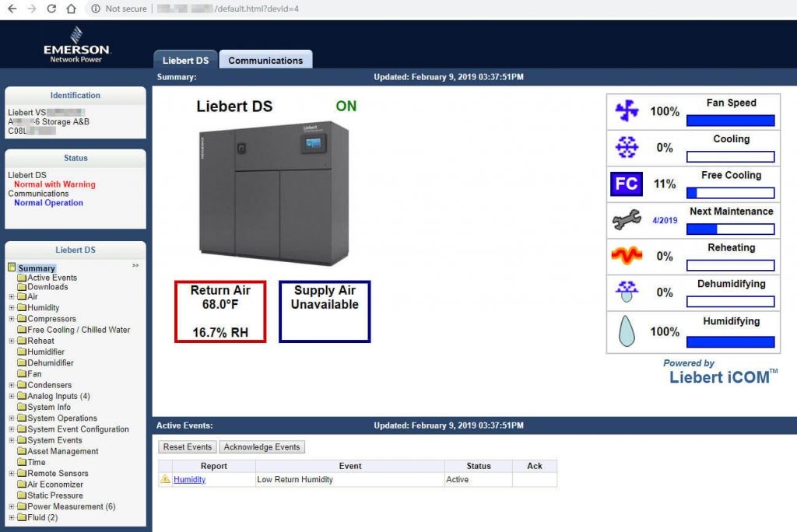Image resolution: width=797 pixels, height=532 pixels.
Task: Expand the Humidity tree node
Action: pyautogui.click(x=11, y=307)
